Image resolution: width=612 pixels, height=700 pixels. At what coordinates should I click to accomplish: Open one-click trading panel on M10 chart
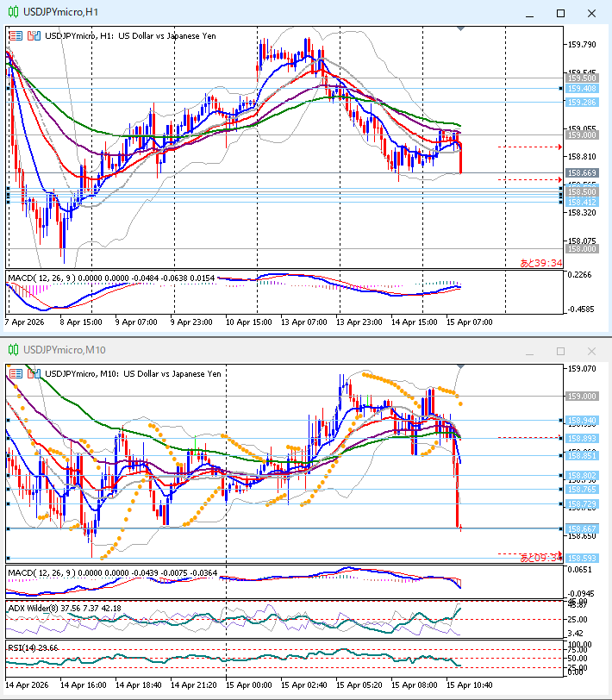coord(16,373)
